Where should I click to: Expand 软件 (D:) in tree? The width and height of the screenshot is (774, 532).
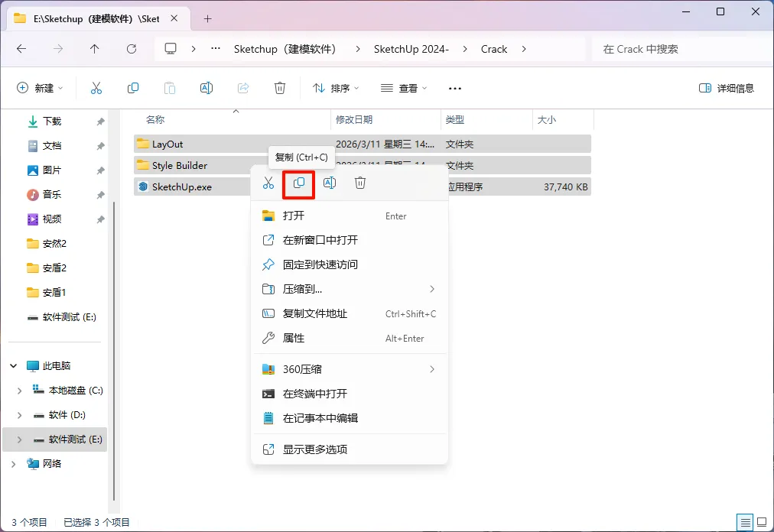tap(19, 415)
